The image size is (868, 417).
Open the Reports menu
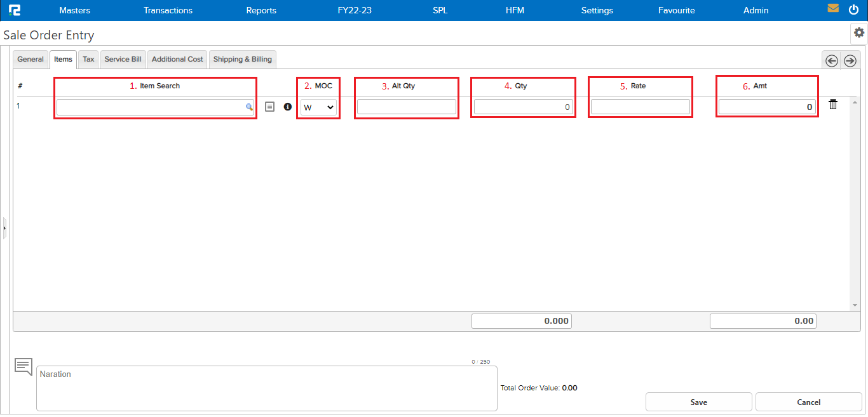pyautogui.click(x=261, y=10)
